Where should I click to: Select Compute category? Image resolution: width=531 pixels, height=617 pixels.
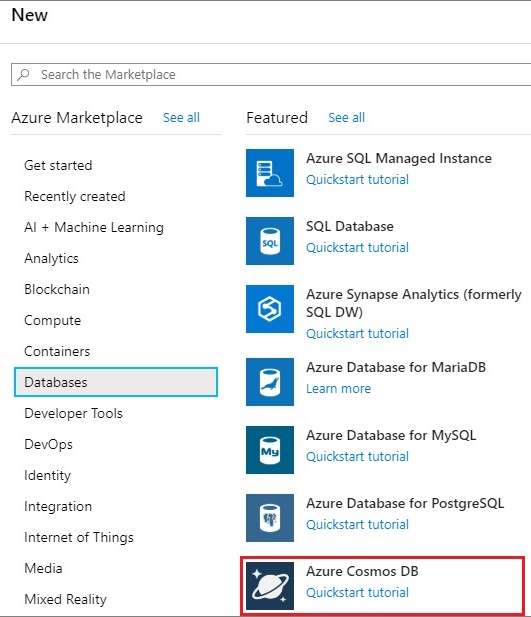pos(52,320)
